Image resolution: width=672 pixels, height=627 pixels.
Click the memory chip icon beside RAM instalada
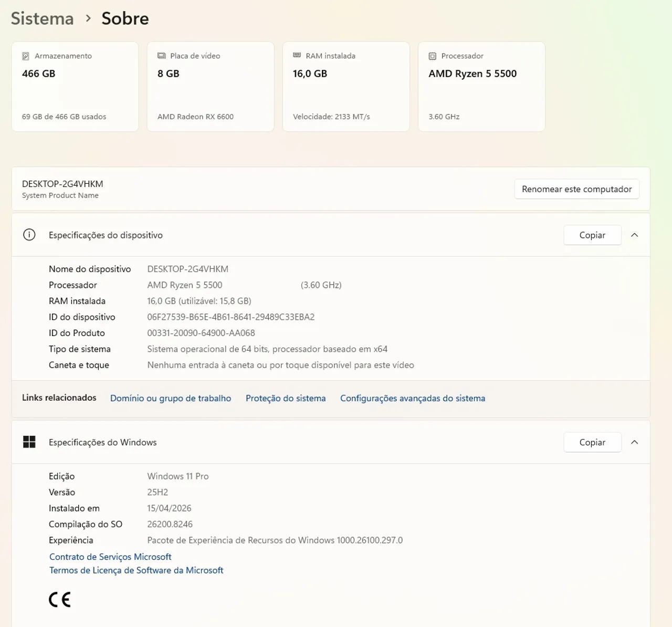point(297,55)
